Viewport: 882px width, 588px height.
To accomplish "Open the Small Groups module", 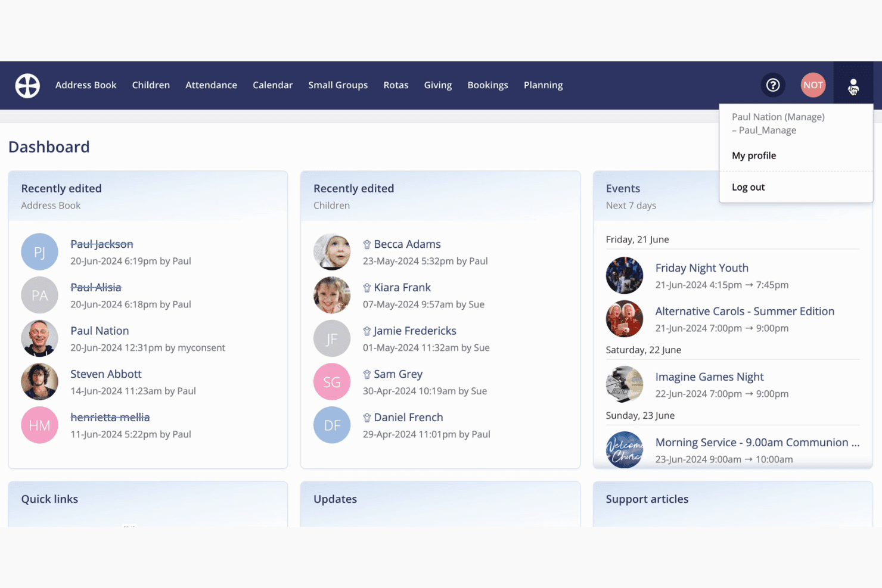I will 338,85.
